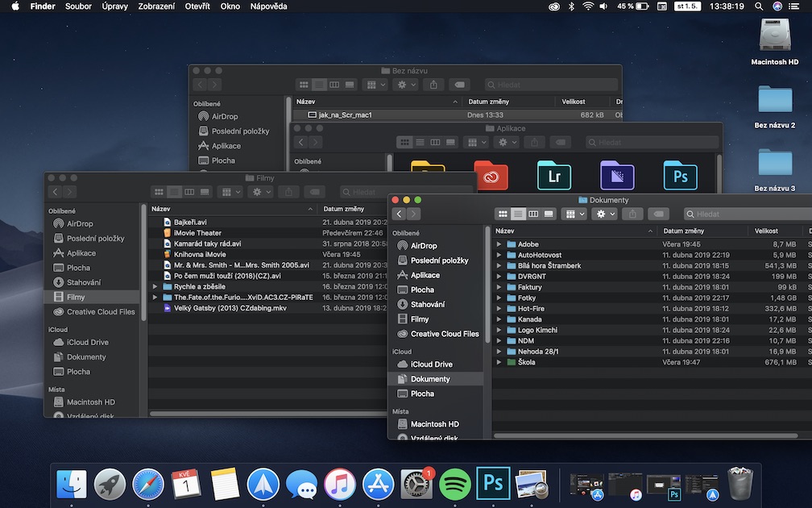Image resolution: width=812 pixels, height=508 pixels.
Task: Switch the Dokumenty window to column view
Action: [533, 214]
